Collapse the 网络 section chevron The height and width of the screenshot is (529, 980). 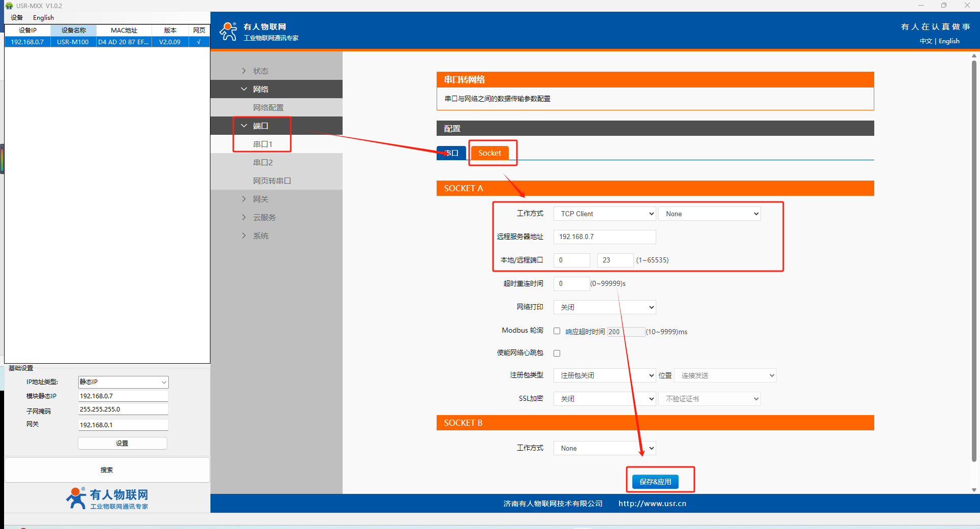point(244,89)
